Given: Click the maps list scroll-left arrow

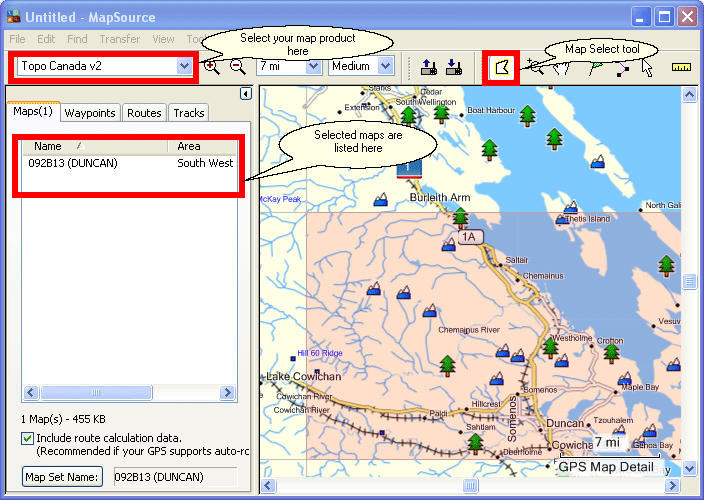Looking at the screenshot, I should click(31, 393).
